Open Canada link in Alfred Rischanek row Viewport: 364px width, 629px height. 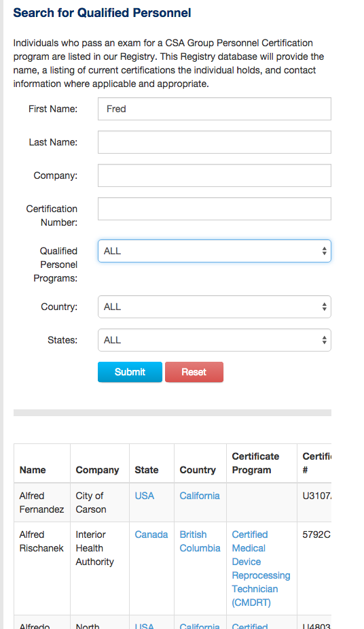[151, 534]
